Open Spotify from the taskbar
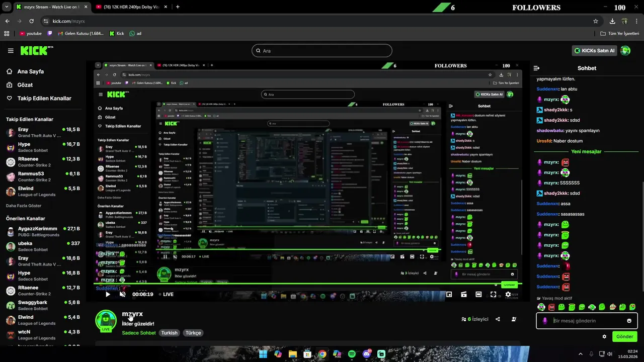 click(x=352, y=354)
